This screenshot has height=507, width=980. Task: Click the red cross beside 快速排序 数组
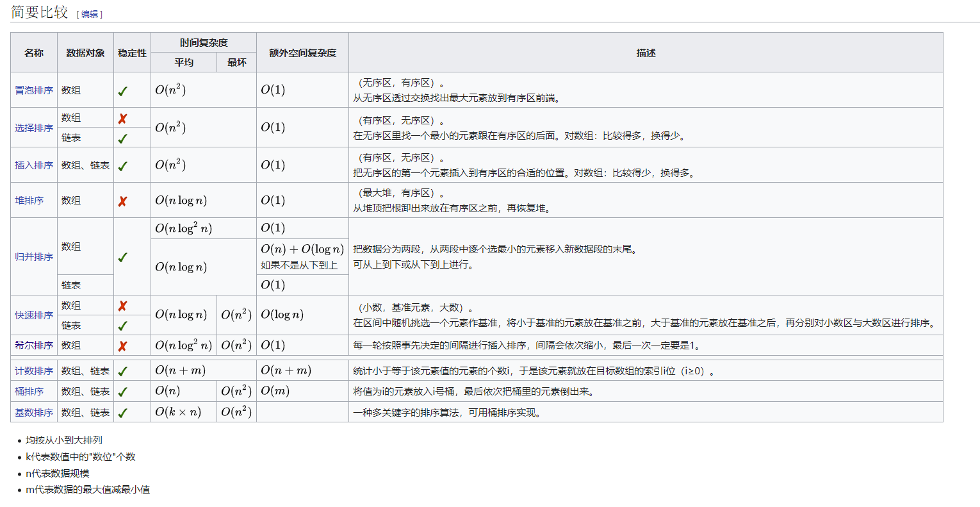122,306
